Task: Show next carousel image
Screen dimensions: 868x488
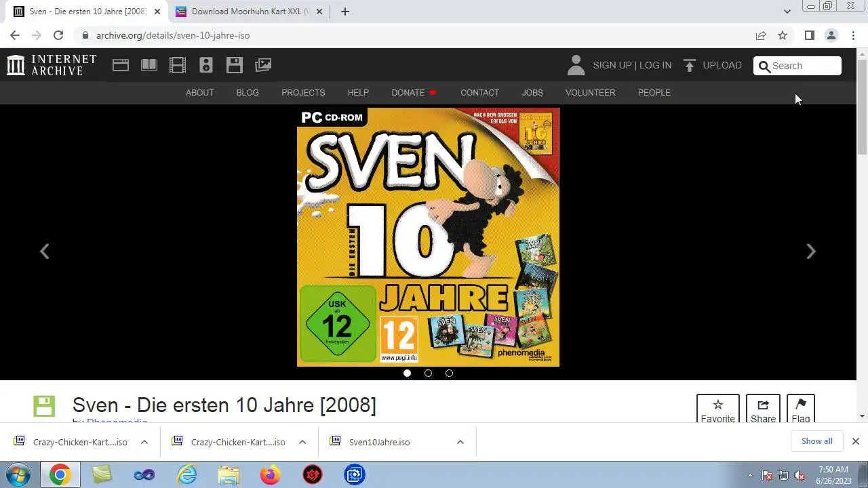Action: tap(811, 251)
